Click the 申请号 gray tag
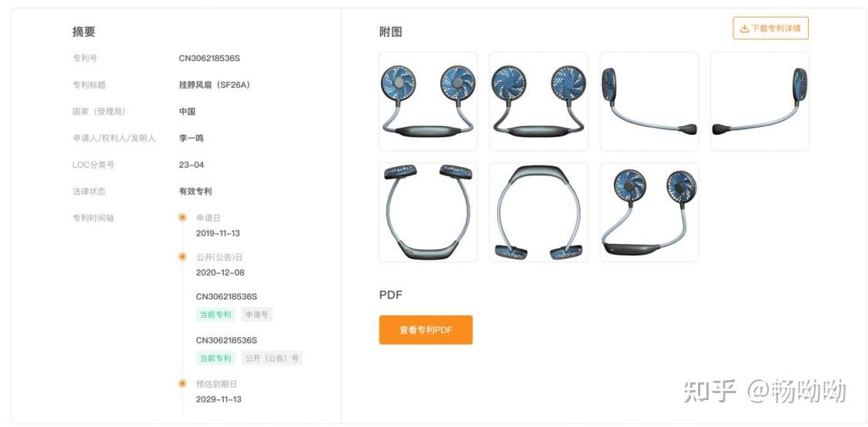Image resolution: width=868 pixels, height=427 pixels. (x=257, y=315)
